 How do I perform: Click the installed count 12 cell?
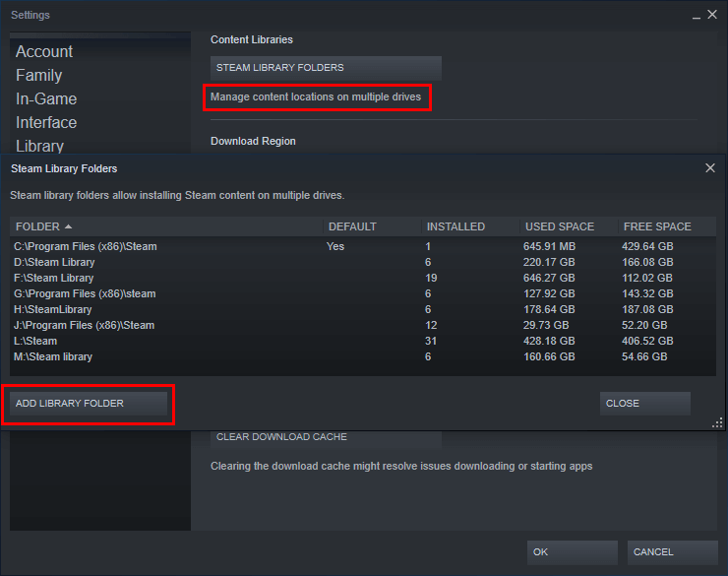[x=431, y=325]
